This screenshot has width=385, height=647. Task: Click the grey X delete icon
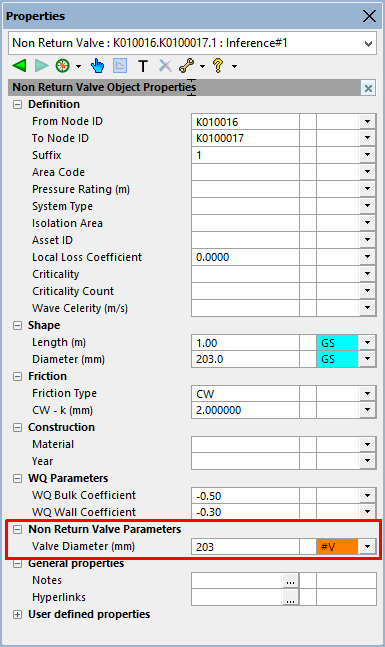165,66
